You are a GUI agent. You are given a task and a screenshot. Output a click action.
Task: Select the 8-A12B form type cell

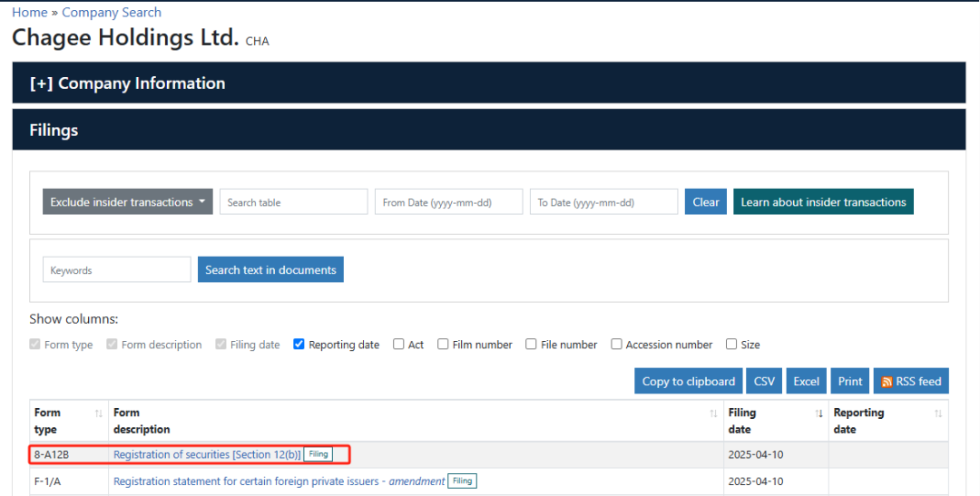click(x=69, y=455)
